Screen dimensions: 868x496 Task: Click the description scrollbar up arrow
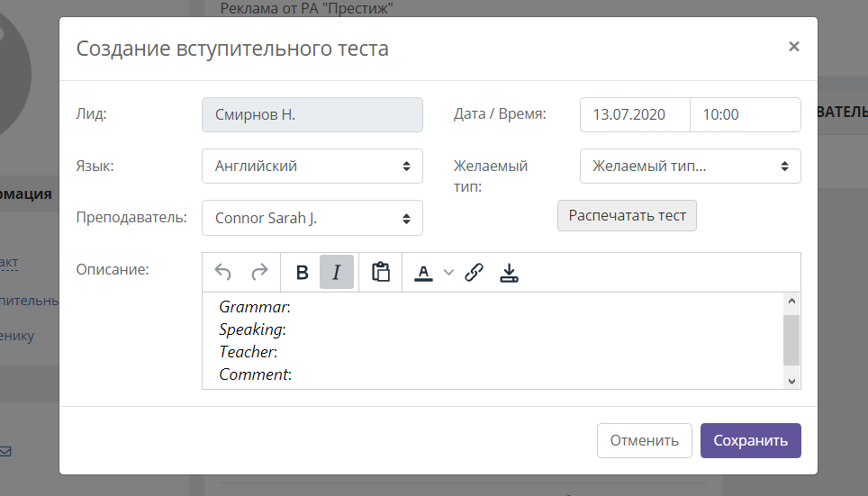(x=791, y=302)
